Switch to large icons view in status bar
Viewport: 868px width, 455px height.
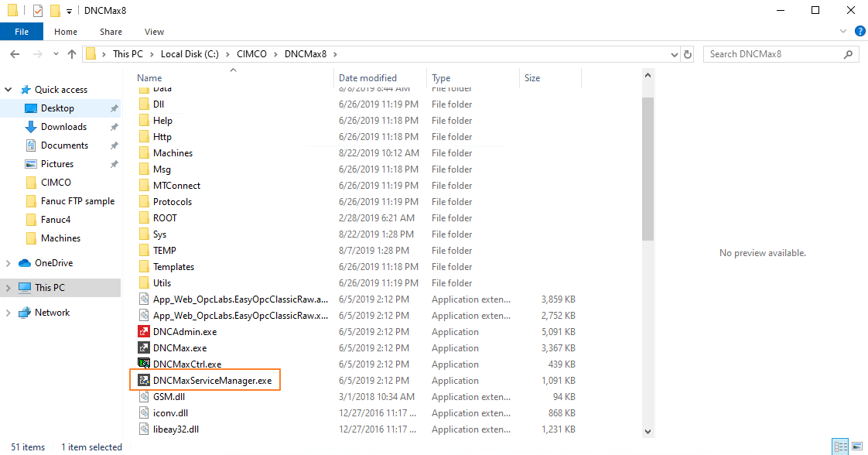(857, 446)
